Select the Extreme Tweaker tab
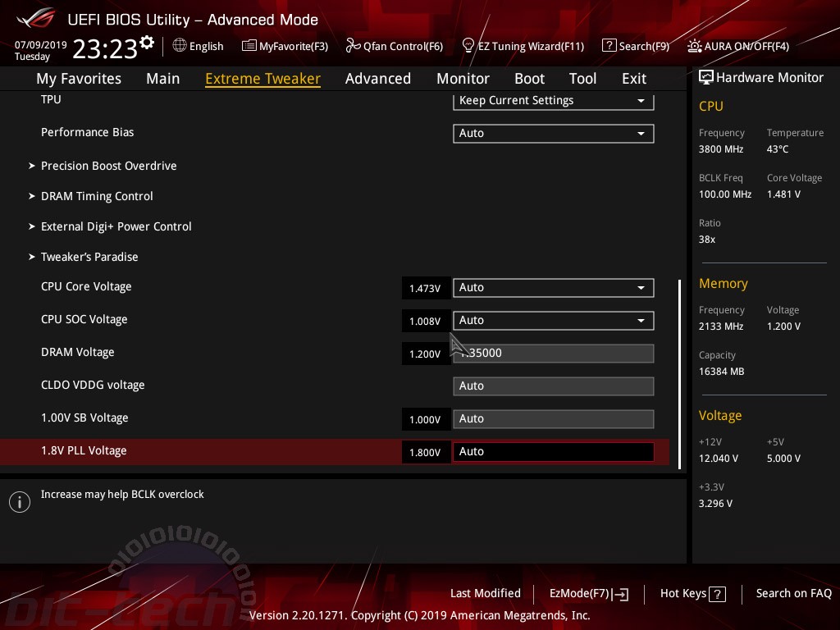 [x=263, y=79]
